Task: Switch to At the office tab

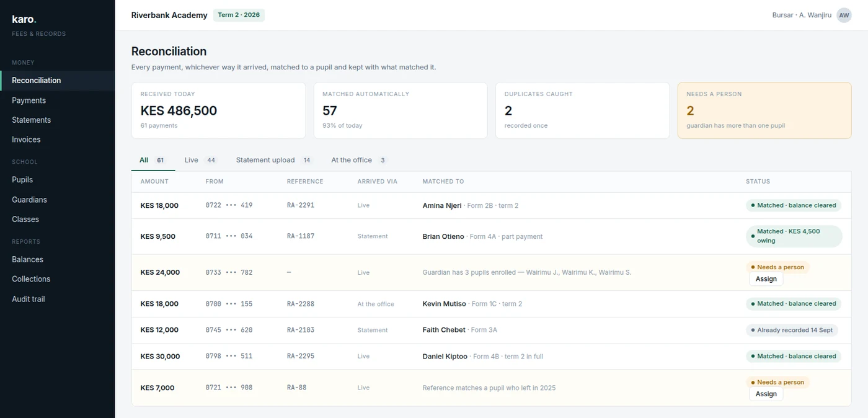Action: pos(359,160)
